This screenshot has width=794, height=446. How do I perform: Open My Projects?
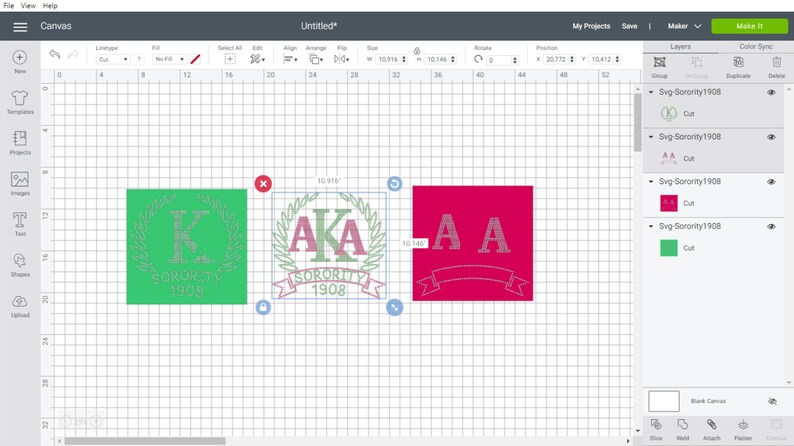pyautogui.click(x=591, y=26)
